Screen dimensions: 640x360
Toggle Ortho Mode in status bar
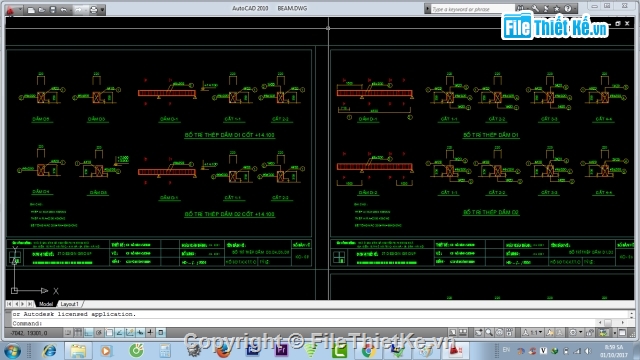tap(88, 333)
